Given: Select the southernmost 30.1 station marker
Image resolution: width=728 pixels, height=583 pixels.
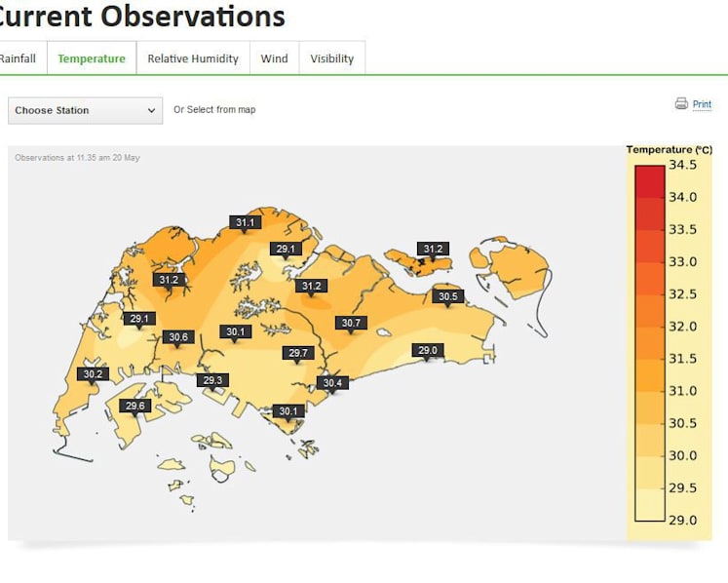Looking at the screenshot, I should [288, 411].
